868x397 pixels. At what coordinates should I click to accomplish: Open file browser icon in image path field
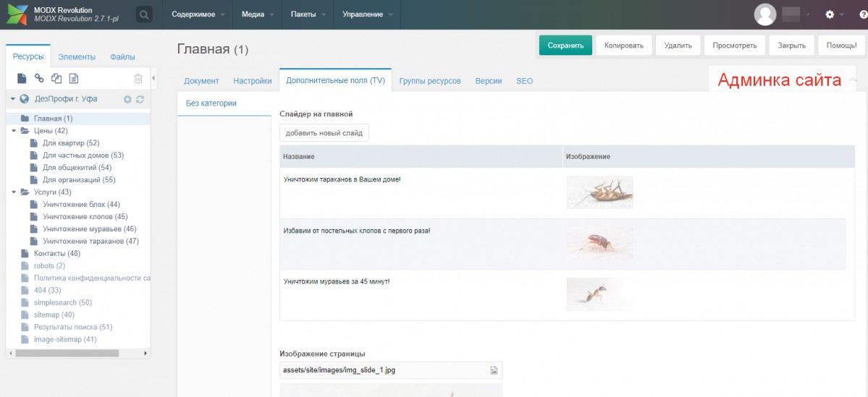[494, 370]
